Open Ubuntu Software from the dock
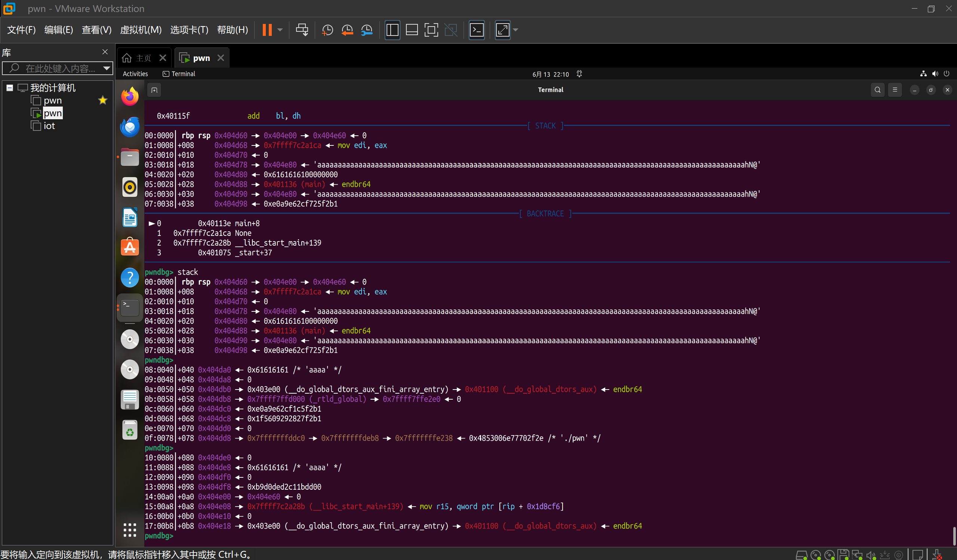Viewport: 957px width, 560px height. [130, 247]
